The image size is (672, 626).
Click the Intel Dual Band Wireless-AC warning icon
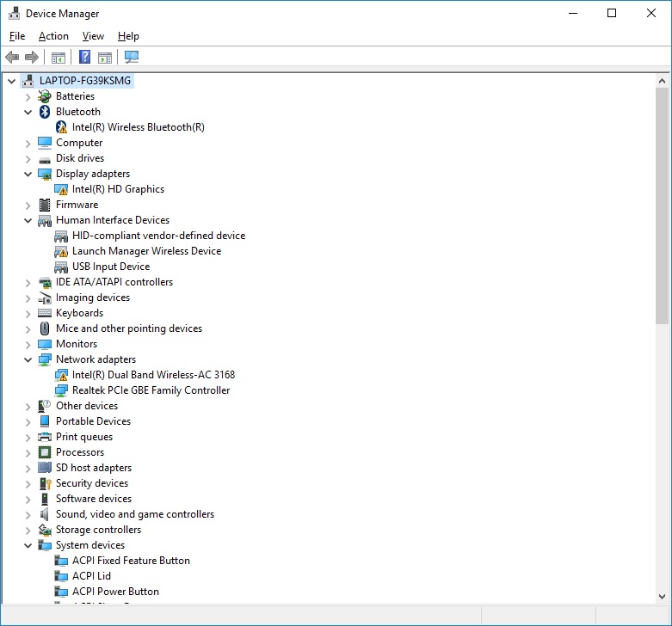pyautogui.click(x=61, y=375)
